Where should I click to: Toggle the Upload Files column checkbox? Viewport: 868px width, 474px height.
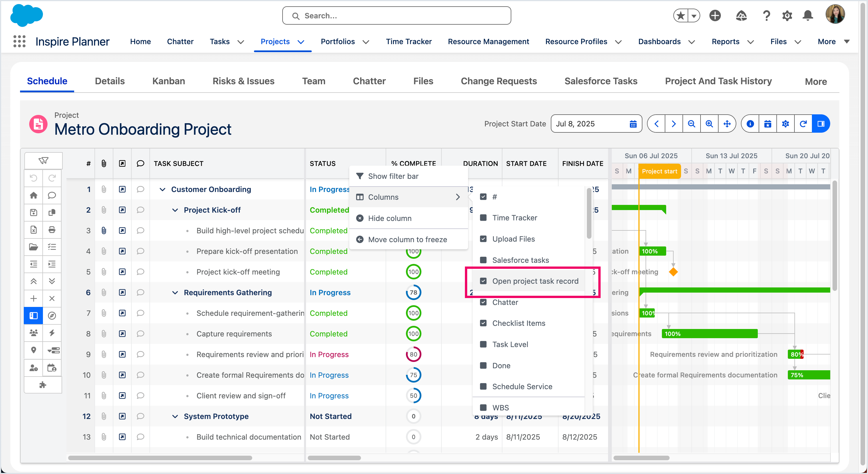point(483,239)
